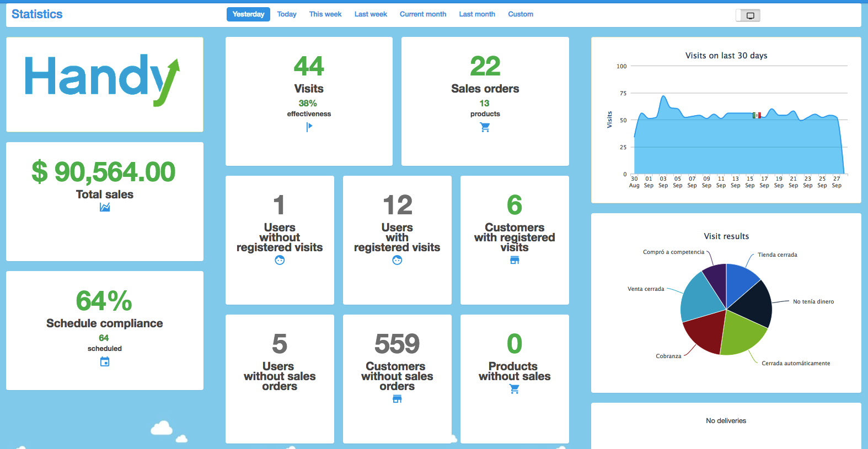The image size is (868, 449).
Task: Click the Visits on last 30 days chart title
Action: coord(726,56)
